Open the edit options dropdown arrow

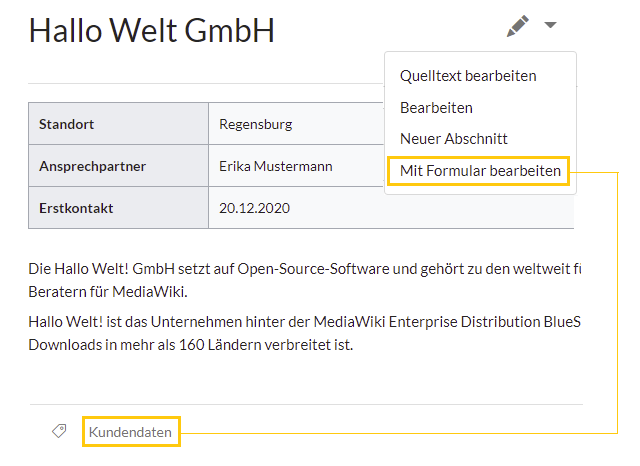point(550,25)
